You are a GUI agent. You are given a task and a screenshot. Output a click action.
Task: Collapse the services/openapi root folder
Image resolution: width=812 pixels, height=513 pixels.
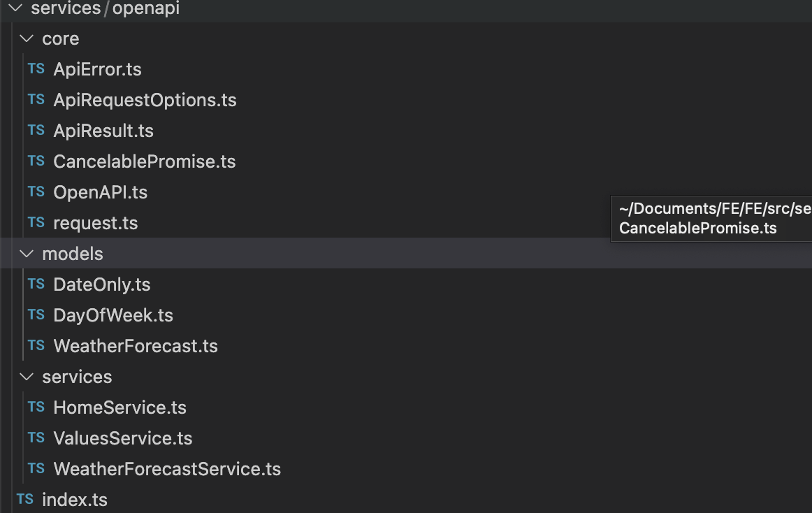[15, 8]
